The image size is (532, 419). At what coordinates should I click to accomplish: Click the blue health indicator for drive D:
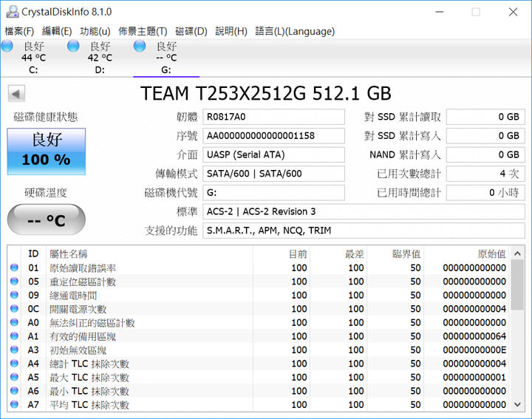73,46
